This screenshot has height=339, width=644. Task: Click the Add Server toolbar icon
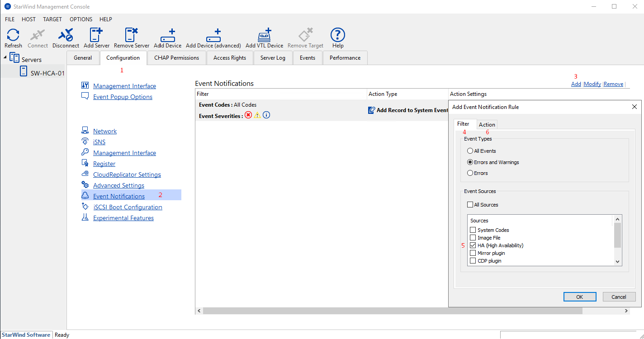[x=96, y=35]
